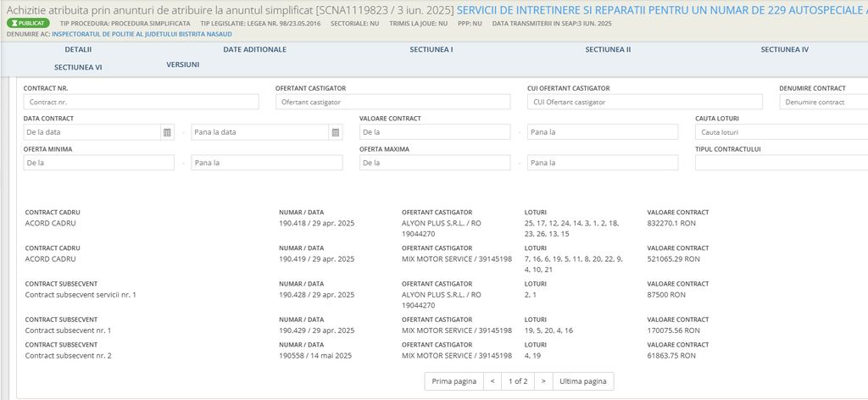Go to next page of contracts
Viewport: 868px width, 400px height.
click(542, 381)
